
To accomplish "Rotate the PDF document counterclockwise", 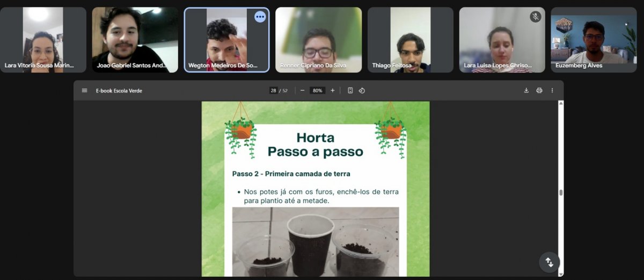I will (x=362, y=90).
